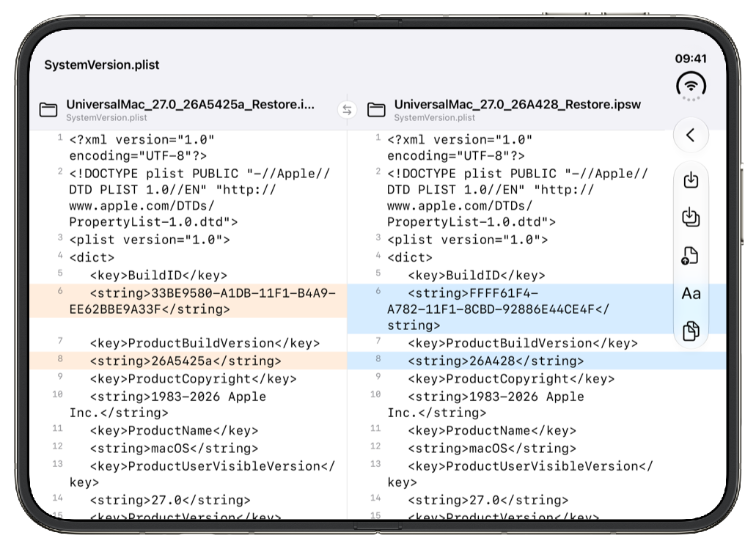Swap the left and right files
Screen dimensions: 756x549
pos(347,110)
